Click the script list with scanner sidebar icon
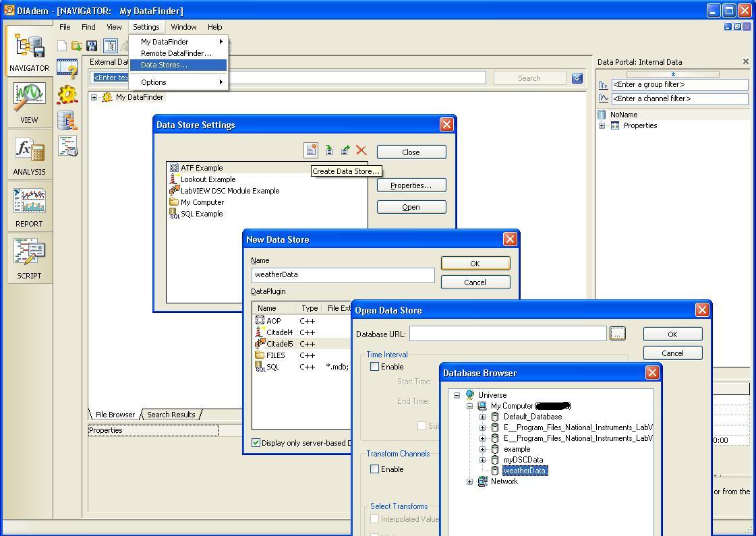Viewport: 756px width, 536px height. click(x=67, y=146)
